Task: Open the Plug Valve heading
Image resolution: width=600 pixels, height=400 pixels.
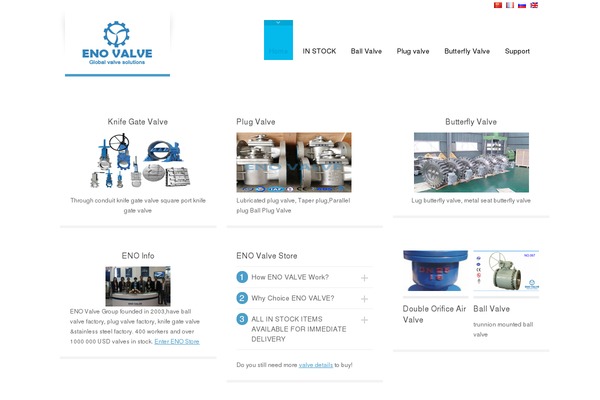Action: click(x=256, y=122)
